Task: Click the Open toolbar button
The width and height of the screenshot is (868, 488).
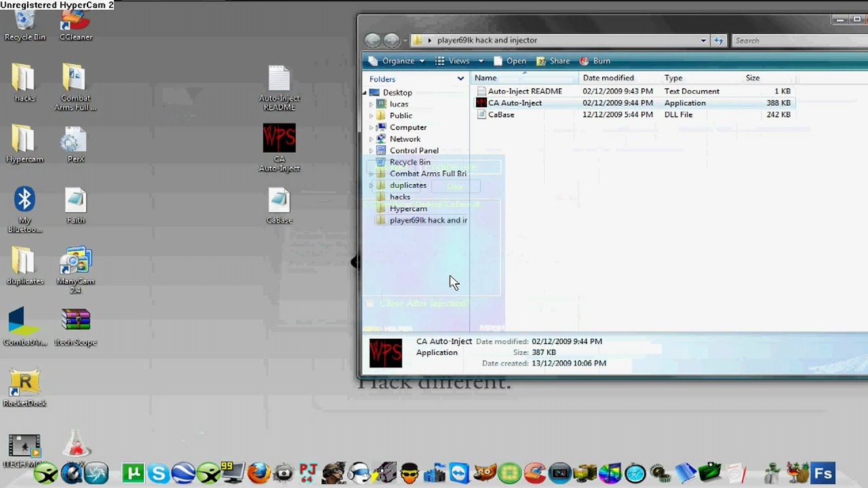Action: 510,61
